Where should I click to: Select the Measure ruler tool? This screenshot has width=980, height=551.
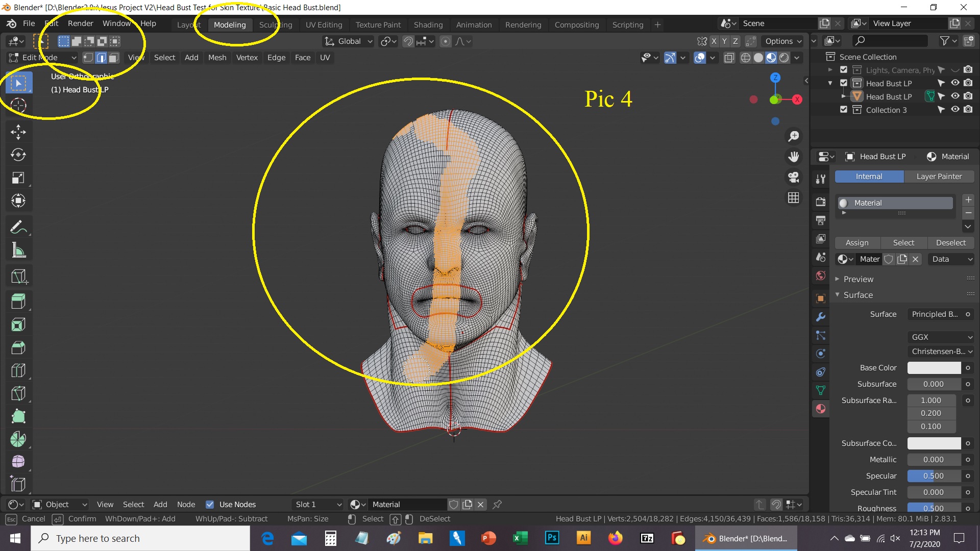point(18,250)
